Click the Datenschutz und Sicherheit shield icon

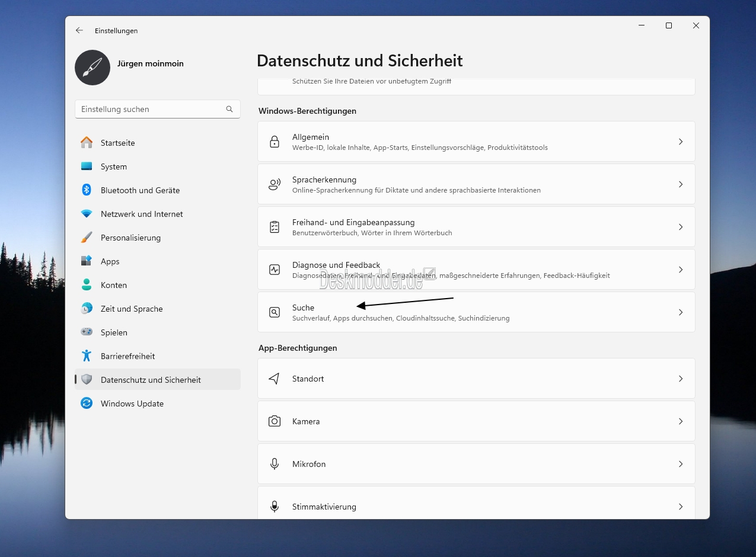tap(87, 380)
